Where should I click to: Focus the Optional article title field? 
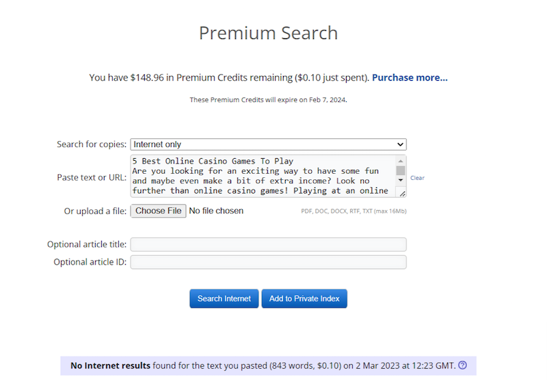(x=268, y=244)
